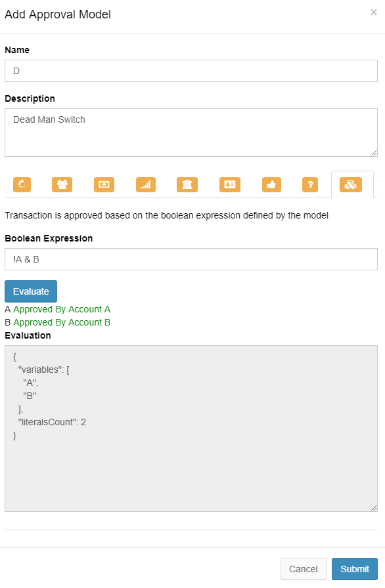Click the Evaluate button

tap(30, 291)
